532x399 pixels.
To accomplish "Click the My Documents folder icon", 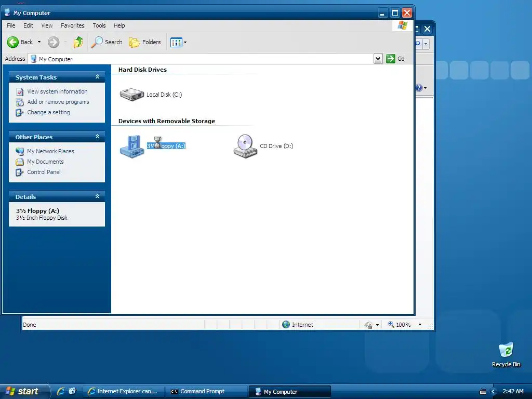I will click(20, 162).
